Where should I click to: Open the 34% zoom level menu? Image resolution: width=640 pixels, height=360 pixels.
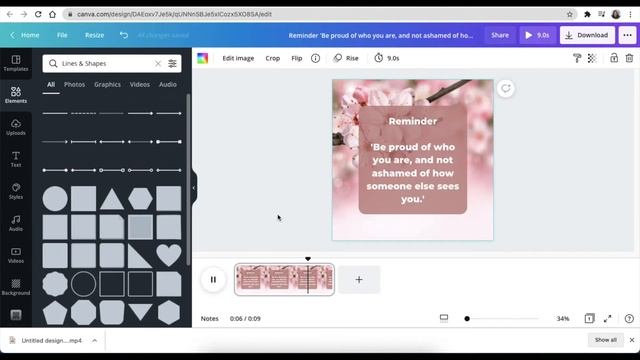[563, 319]
